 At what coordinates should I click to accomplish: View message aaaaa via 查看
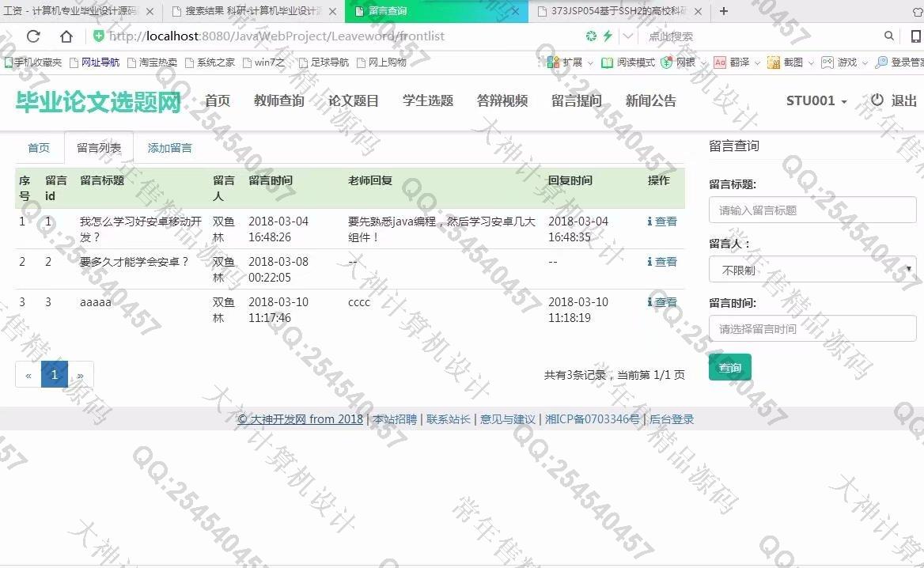[x=662, y=302]
